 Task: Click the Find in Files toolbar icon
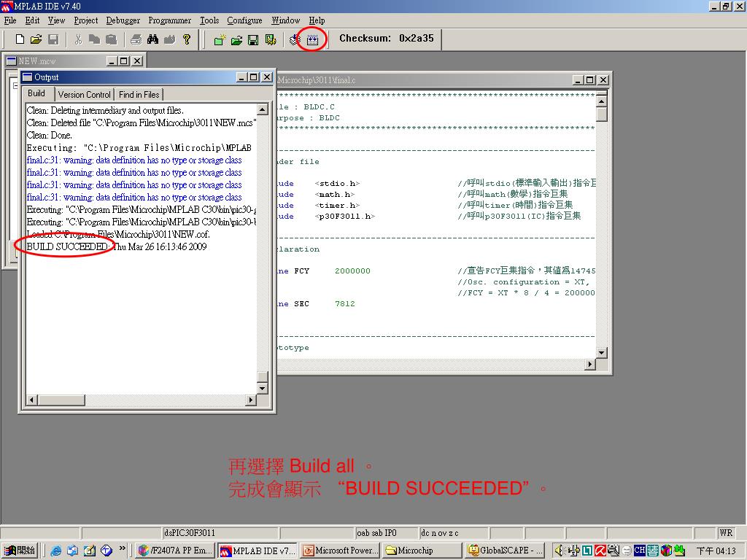[169, 39]
